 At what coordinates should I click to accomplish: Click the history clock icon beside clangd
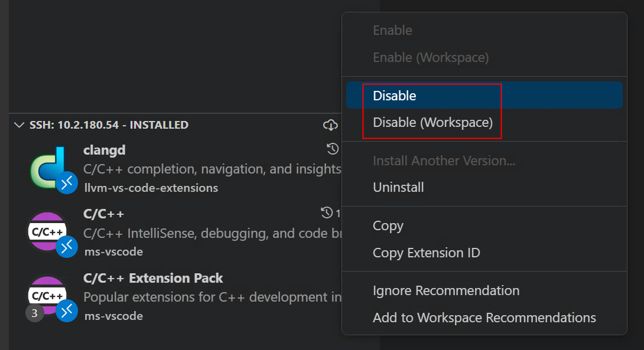pos(333,149)
